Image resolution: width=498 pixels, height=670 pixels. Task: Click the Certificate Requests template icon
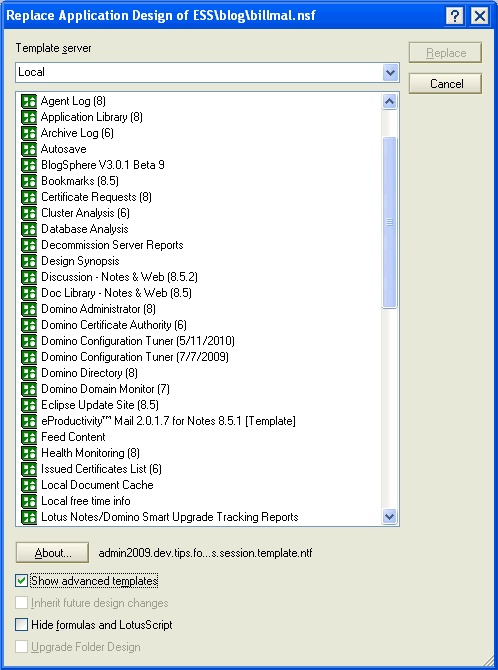[29, 197]
